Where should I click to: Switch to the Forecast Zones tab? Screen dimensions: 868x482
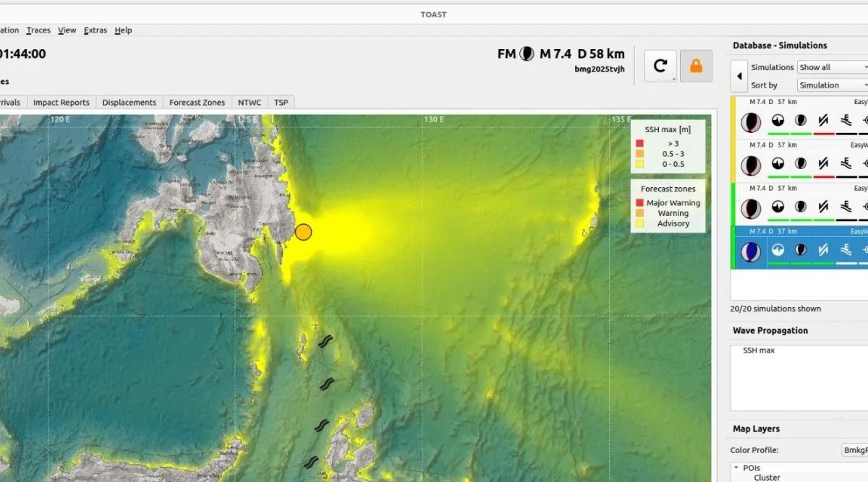[x=197, y=102]
